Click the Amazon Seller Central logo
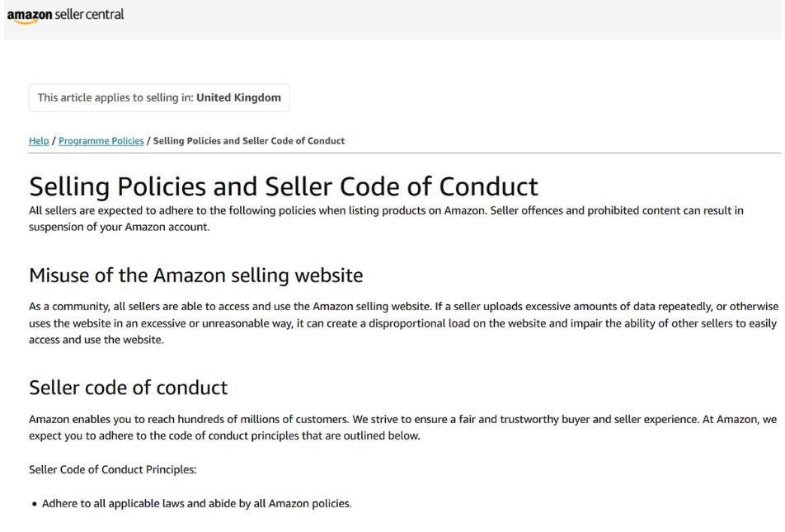Viewport: 785px width, 532px height. coord(65,15)
